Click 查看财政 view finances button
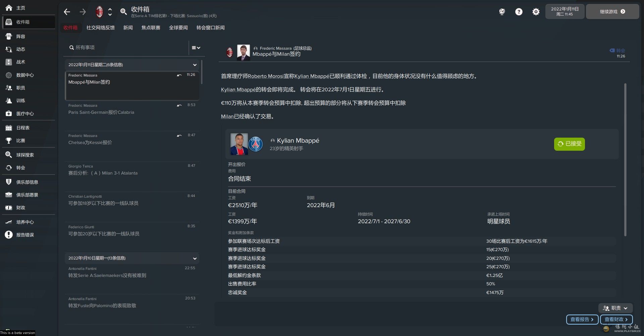Screen dimensions: 644x336 pos(616,319)
